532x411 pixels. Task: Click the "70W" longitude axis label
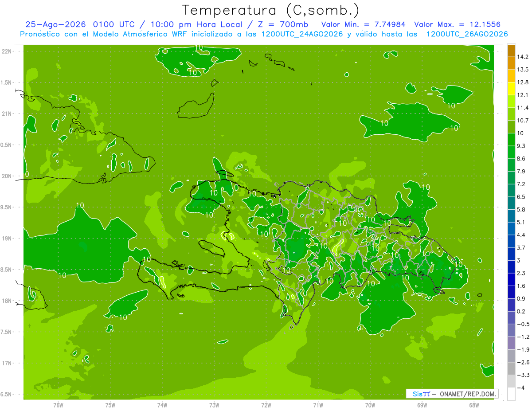coord(370,405)
